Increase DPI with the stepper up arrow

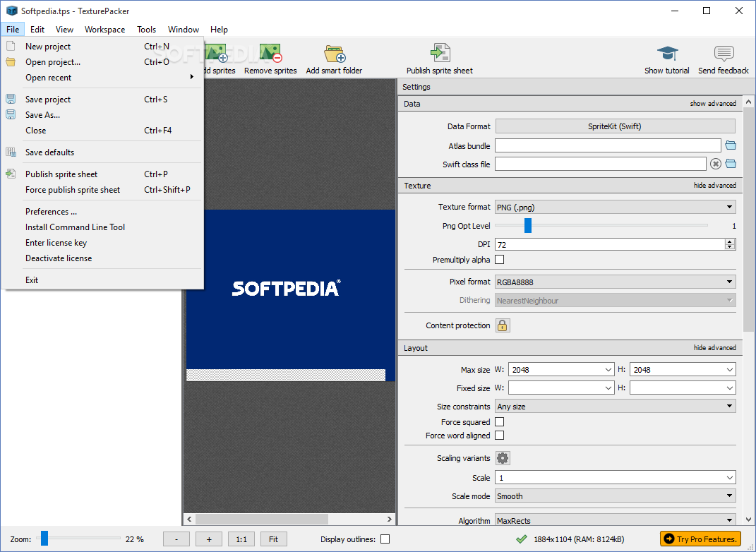pos(729,241)
